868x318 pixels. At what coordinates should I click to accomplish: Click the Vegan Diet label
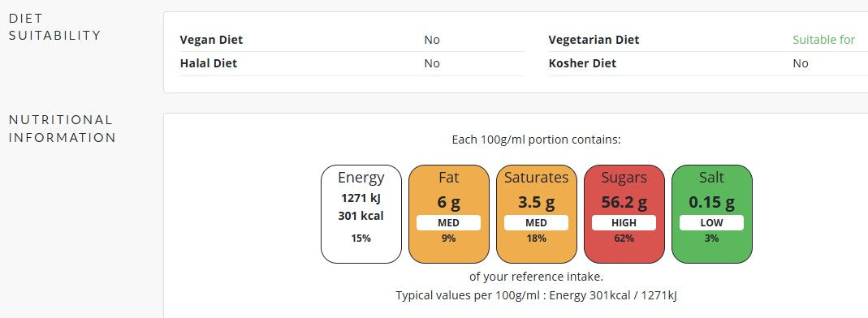pos(211,40)
